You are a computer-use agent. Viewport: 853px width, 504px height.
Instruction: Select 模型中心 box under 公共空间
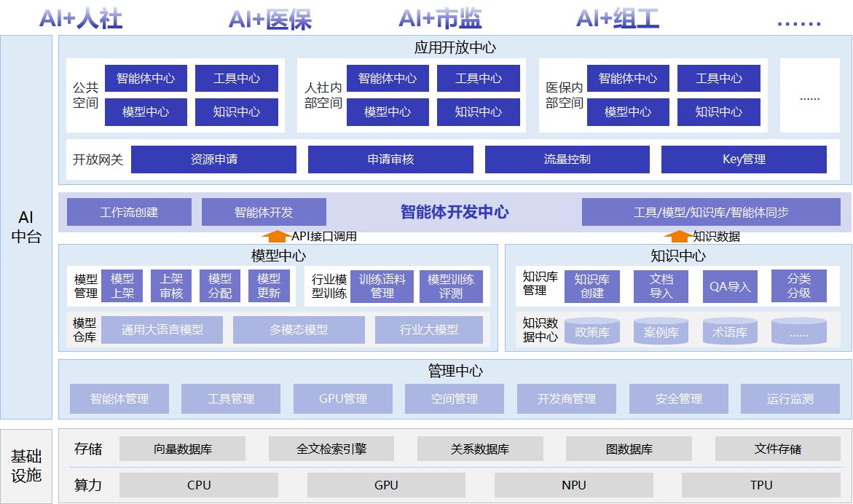point(146,112)
